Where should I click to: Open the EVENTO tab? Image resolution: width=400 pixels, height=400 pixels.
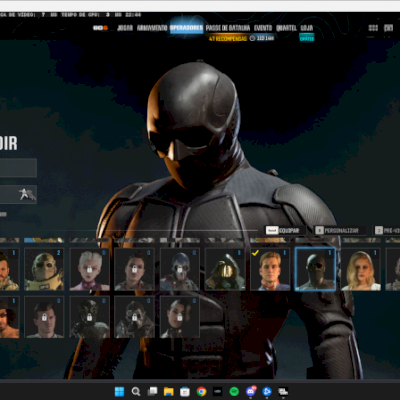tap(263, 28)
